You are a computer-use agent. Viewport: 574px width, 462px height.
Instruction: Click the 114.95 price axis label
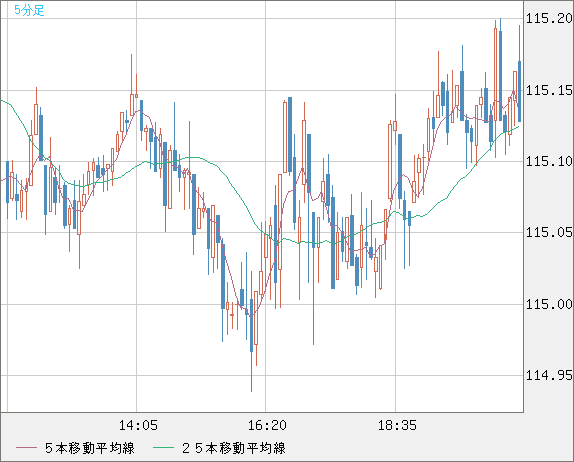click(549, 375)
